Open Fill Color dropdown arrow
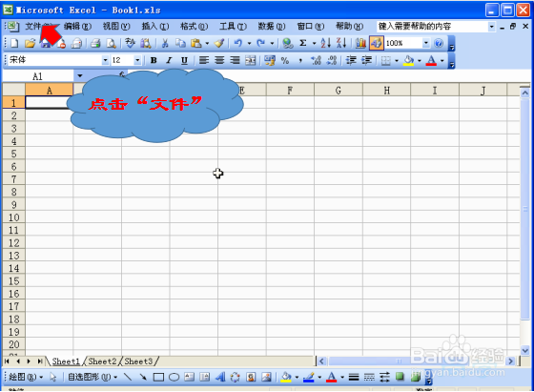This screenshot has width=534, height=392. (420, 61)
